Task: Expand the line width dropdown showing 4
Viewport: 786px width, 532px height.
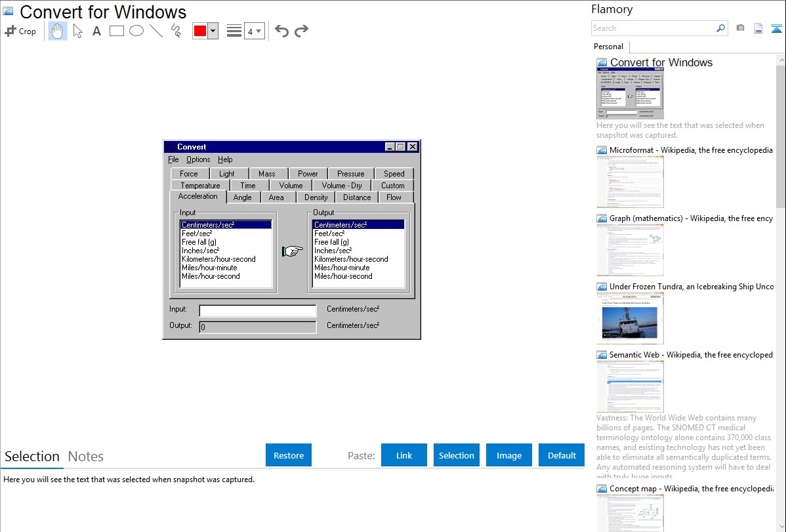Action: 254,31
